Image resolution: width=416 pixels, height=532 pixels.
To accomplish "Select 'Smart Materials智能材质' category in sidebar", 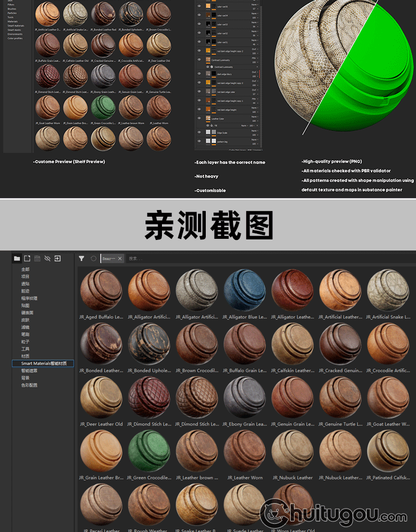I will [x=43, y=364].
